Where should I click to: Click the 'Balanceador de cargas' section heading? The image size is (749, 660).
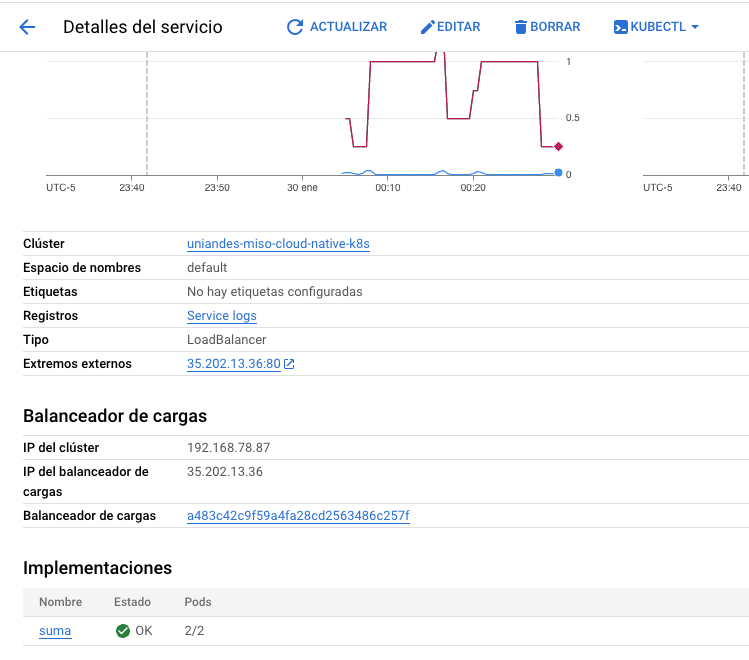(x=115, y=416)
